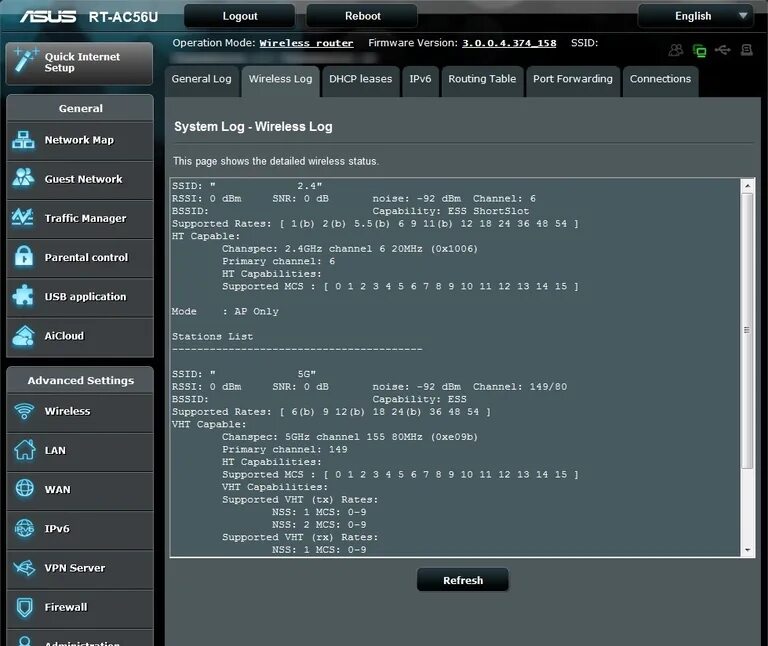Click the Reboot button
The image size is (768, 646).
(x=362, y=16)
